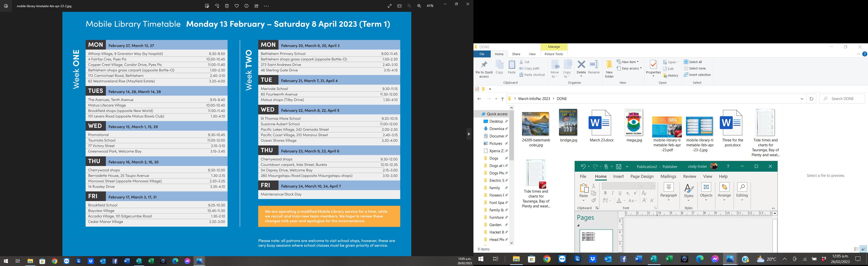Image resolution: width=868 pixels, height=266 pixels.
Task: Open the mega.jpg file thumbnail
Action: click(x=634, y=123)
